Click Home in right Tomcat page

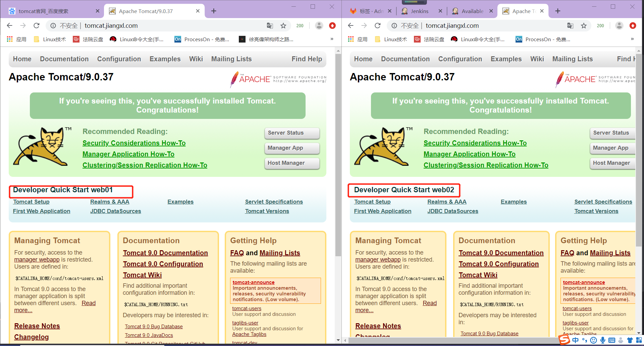(363, 59)
